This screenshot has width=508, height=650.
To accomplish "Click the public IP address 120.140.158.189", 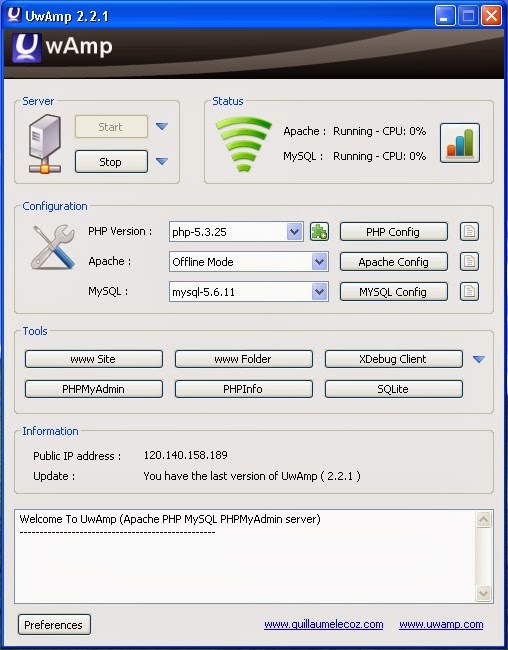I will tap(185, 455).
